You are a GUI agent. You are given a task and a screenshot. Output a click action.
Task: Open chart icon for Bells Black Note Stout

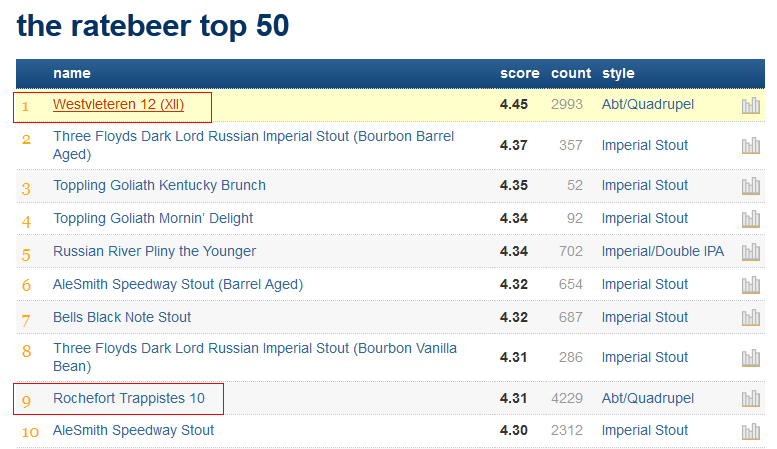(751, 318)
